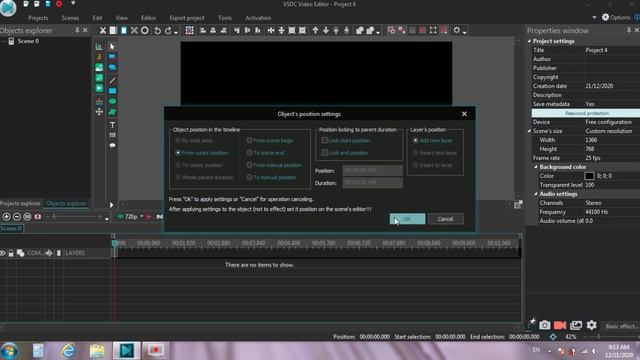640x360 pixels.
Task: Click the Password protection button
Action: [x=586, y=113]
